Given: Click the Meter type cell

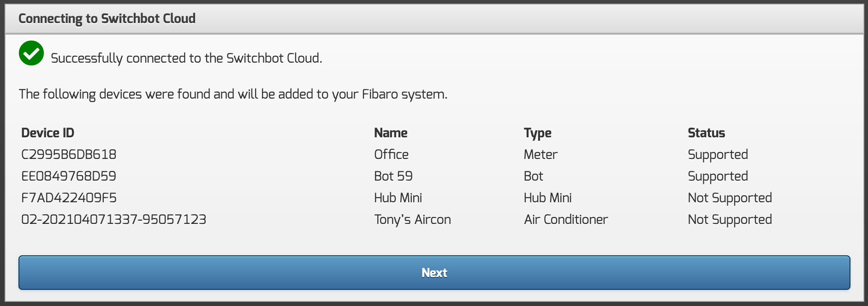Looking at the screenshot, I should pyautogui.click(x=541, y=154).
